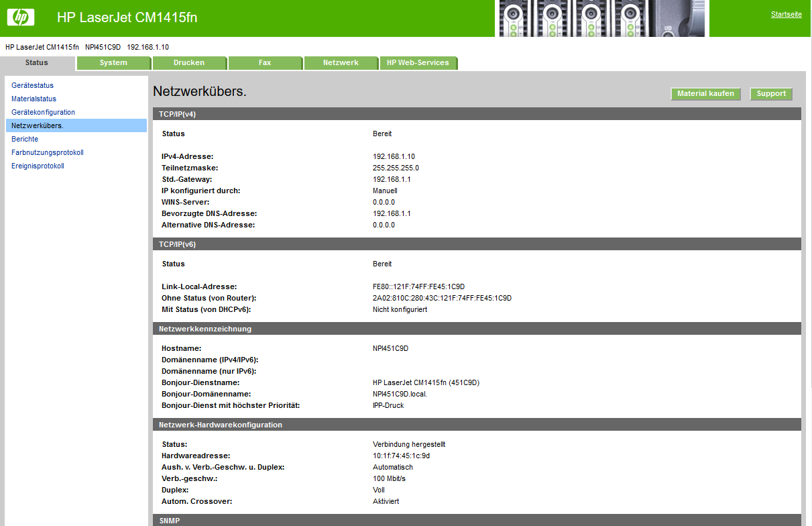Open Berichte in the sidebar

25,140
